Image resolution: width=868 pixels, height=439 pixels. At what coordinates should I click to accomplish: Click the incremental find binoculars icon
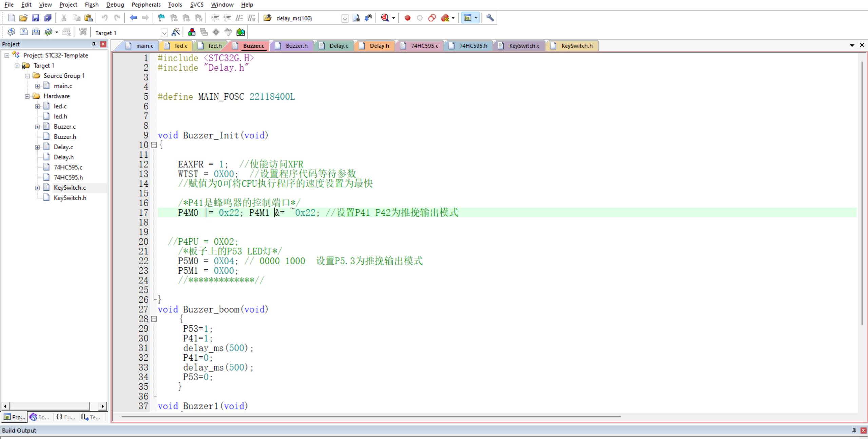tap(368, 18)
